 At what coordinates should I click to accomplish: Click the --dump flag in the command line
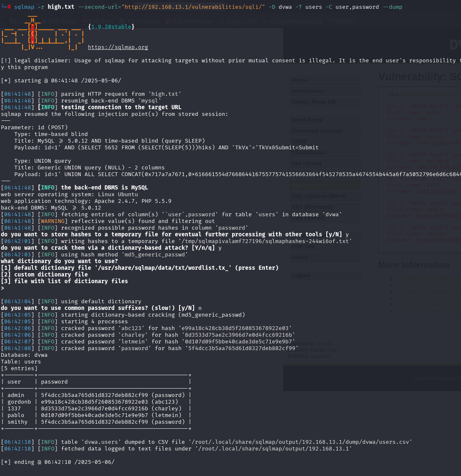pyautogui.click(x=392, y=7)
